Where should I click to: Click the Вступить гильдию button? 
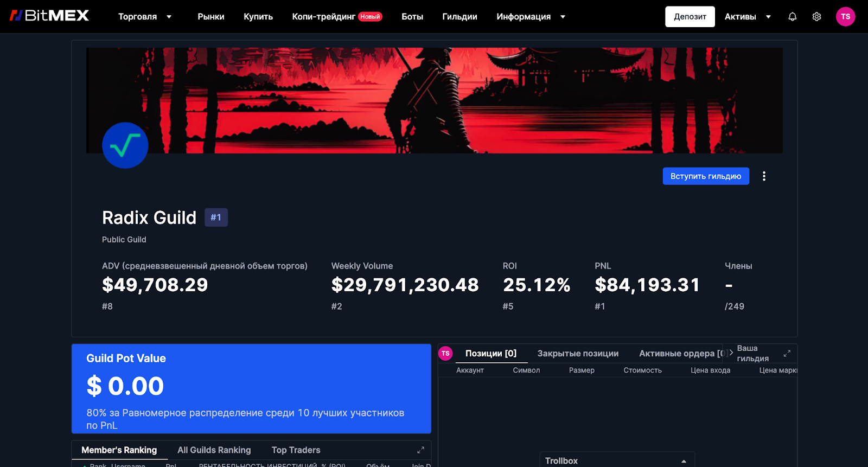point(706,176)
